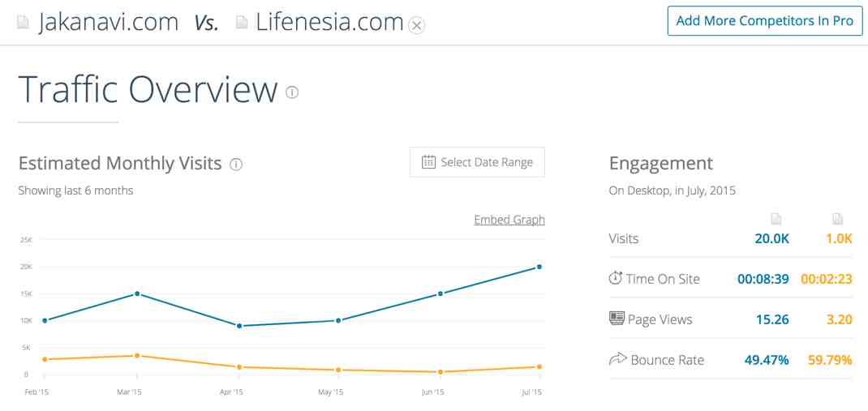
Task: Click the Time On Site clock icon
Action: (x=615, y=278)
